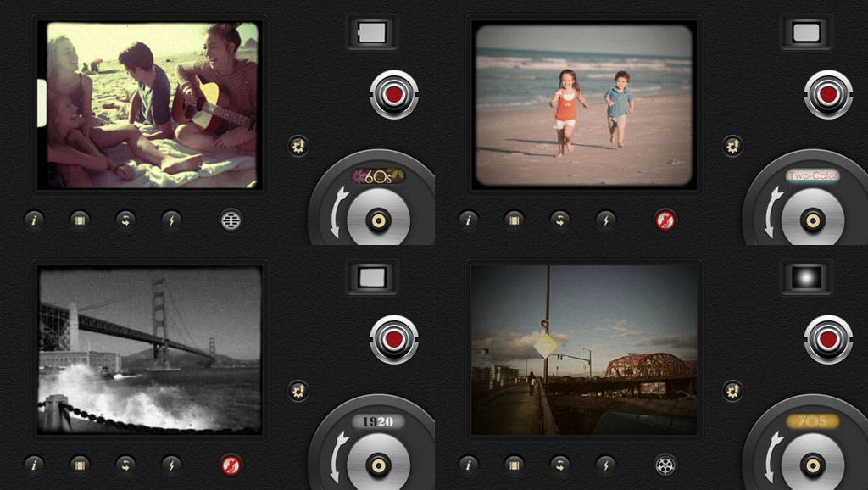Toggle the red crossed-out button in the Two-Color panel
Screen dimensions: 868x490
pos(665,220)
